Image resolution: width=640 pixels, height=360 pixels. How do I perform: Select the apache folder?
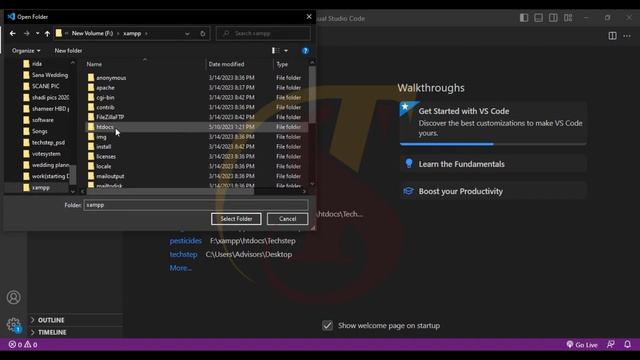click(105, 87)
